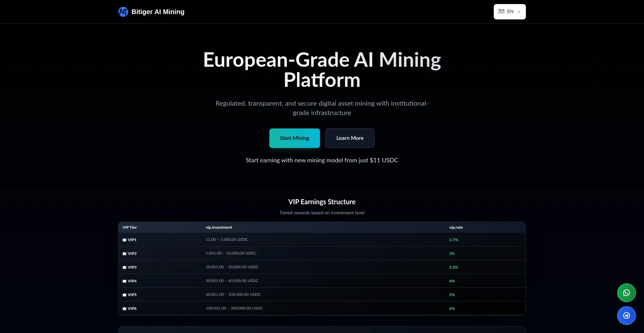This screenshot has width=644, height=333.
Task: Click the crown icon beside VIP2
Action: (124, 254)
